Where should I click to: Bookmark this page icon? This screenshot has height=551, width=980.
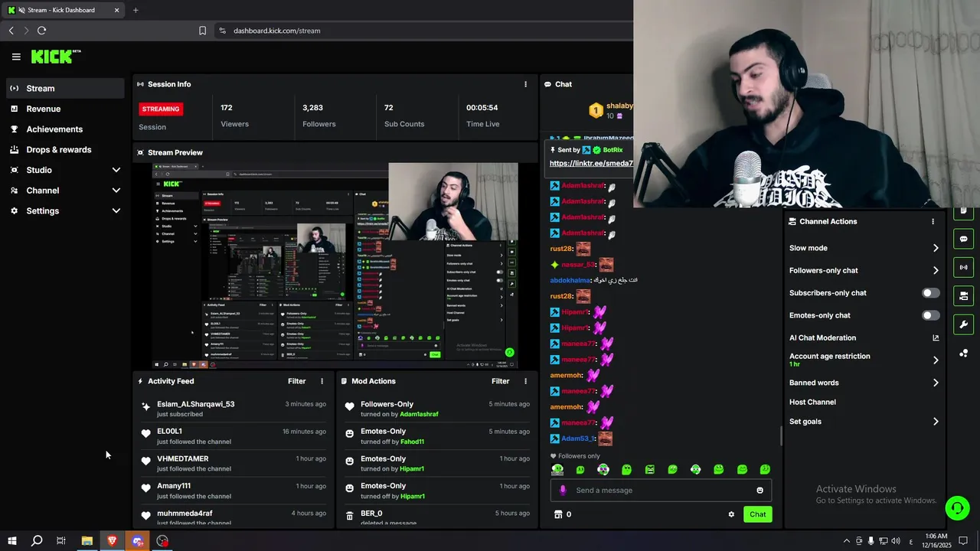(202, 31)
